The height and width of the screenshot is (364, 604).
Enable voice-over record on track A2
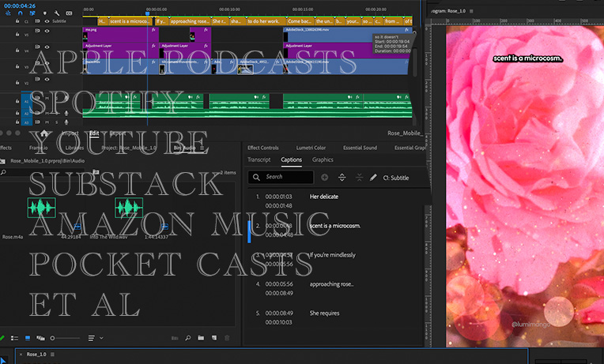(66, 113)
